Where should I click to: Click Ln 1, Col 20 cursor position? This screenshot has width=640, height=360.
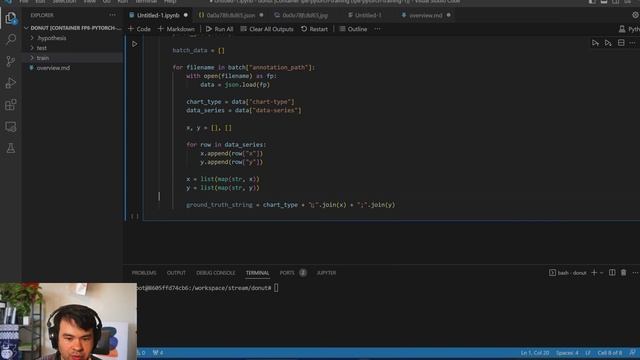coord(535,353)
